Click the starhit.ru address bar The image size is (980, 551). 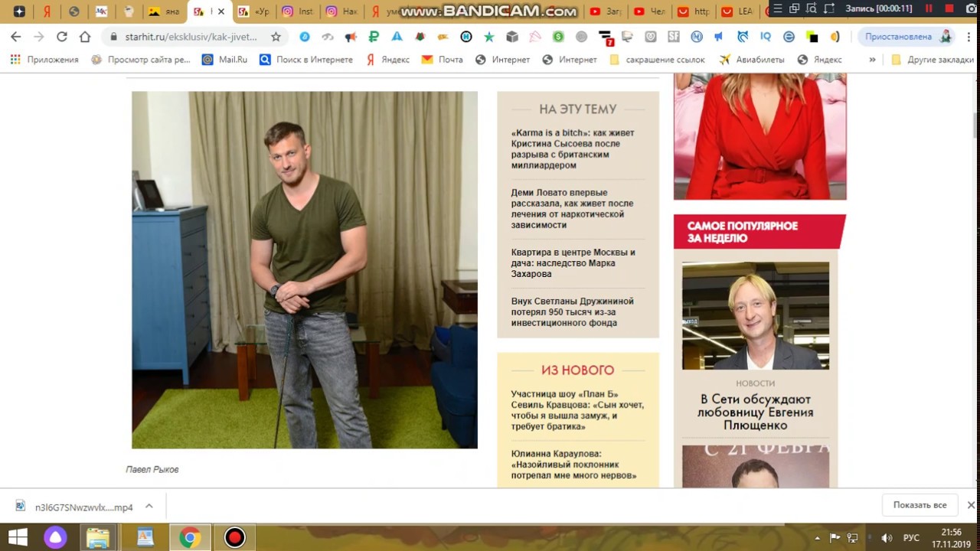pos(191,37)
